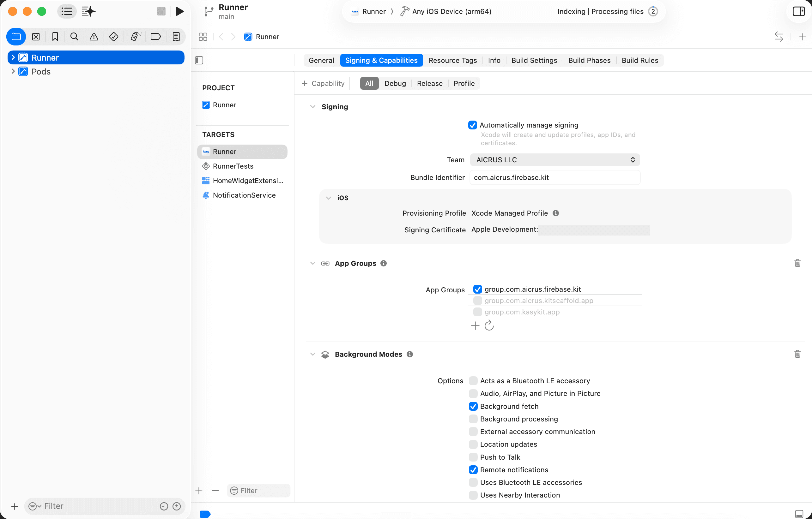Open the debug navigator

(136, 37)
